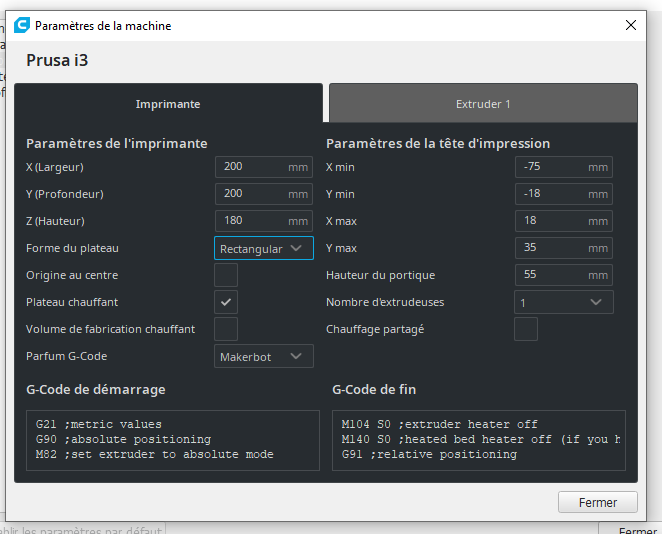This screenshot has height=534, width=662.
Task: Click inside the G-Code de démarrage text box
Action: pos(173,440)
